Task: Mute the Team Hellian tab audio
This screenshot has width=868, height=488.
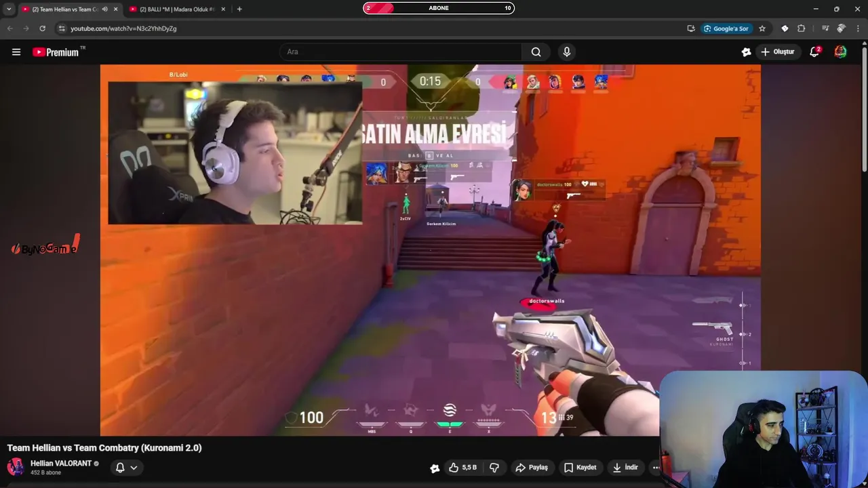Action: (104, 9)
